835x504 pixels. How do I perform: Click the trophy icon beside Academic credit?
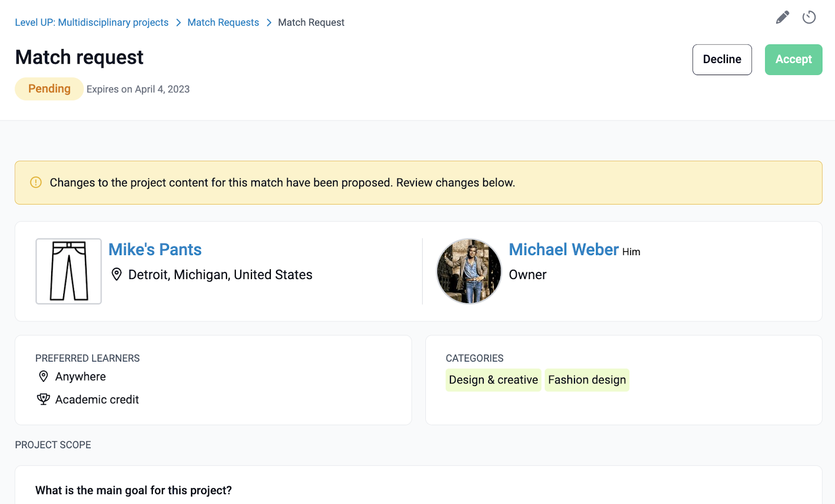click(x=43, y=399)
